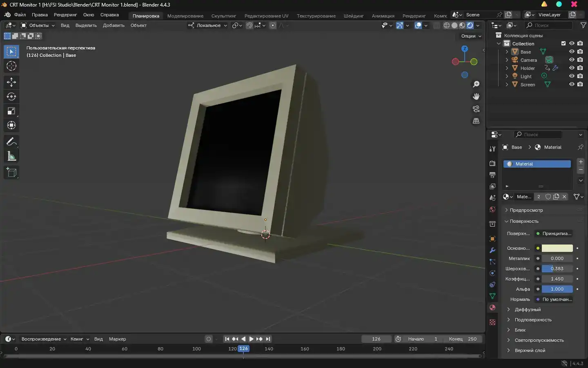Activate the Move tool
The width and height of the screenshot is (588, 368).
(x=11, y=82)
